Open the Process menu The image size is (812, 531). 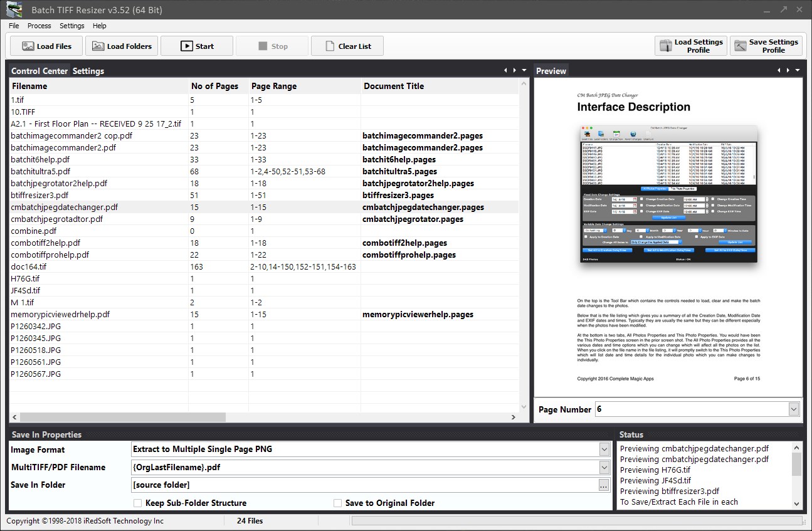pyautogui.click(x=40, y=26)
